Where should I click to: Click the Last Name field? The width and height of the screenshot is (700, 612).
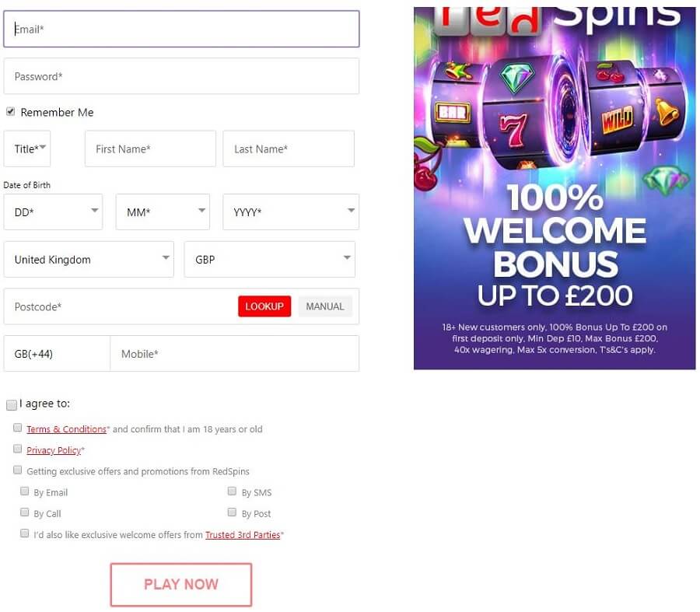tap(289, 149)
